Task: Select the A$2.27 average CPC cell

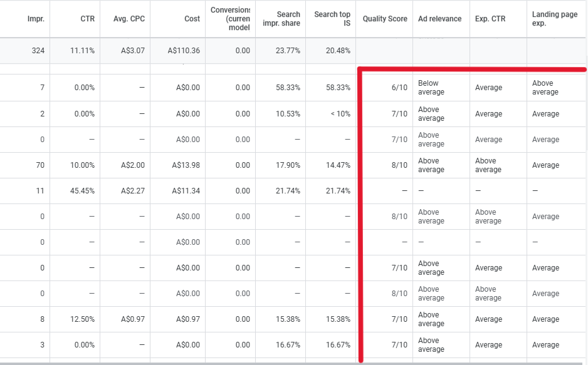Action: tap(133, 191)
